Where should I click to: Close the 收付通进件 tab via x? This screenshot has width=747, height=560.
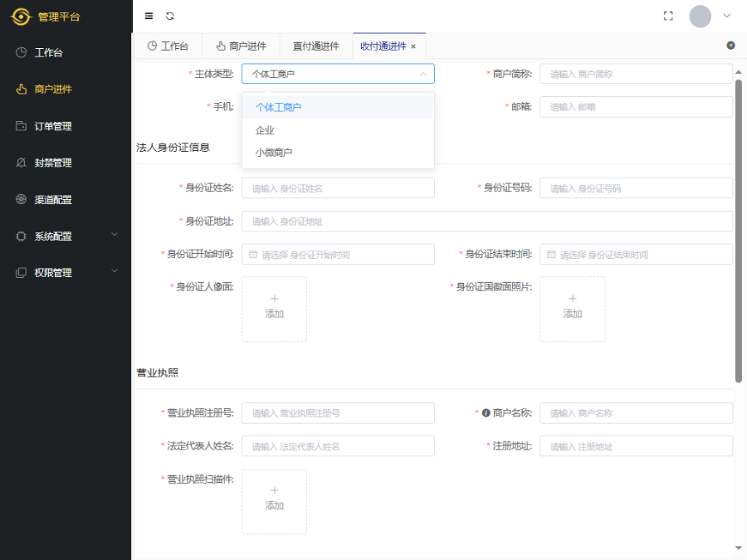tap(413, 46)
